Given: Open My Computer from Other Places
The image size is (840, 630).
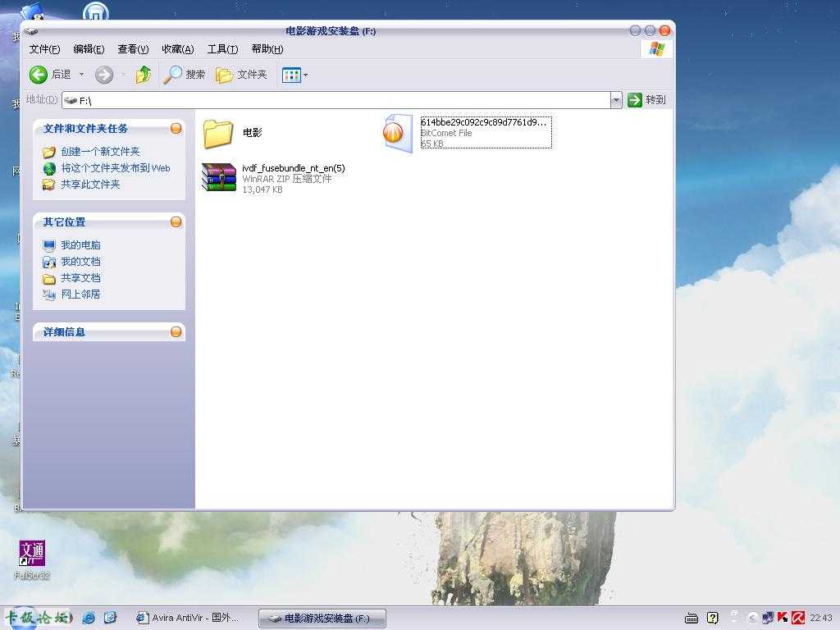Looking at the screenshot, I should pos(80,245).
